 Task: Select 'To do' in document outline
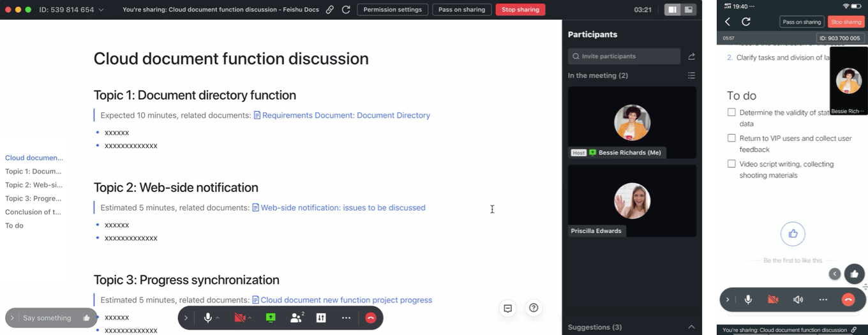point(15,225)
